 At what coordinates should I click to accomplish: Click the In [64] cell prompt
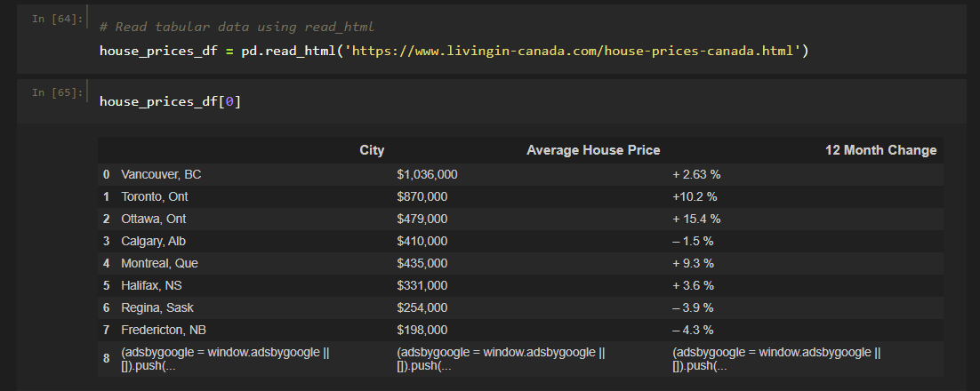click(x=57, y=18)
